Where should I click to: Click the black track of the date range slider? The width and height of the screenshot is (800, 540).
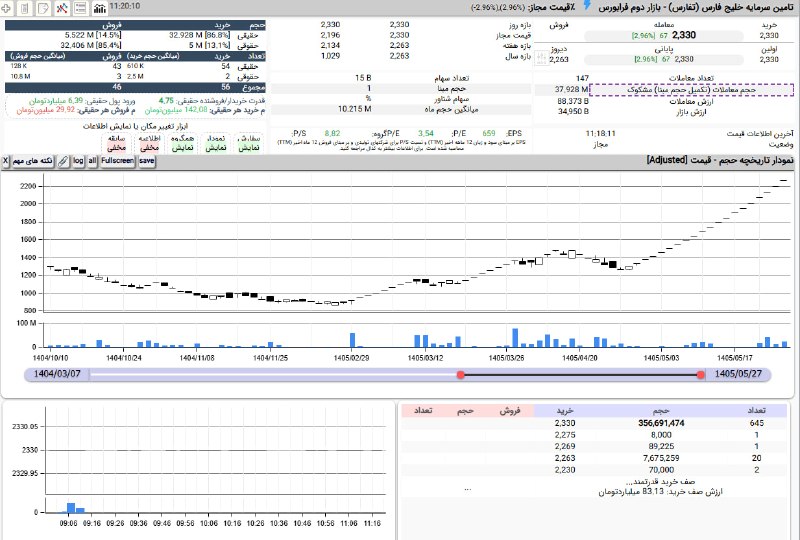click(x=581, y=375)
